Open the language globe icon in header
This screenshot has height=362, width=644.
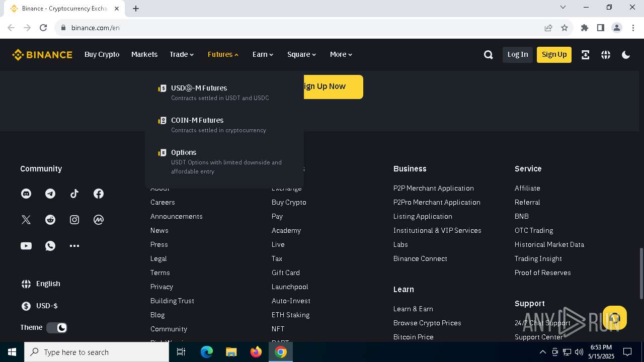pos(606,55)
